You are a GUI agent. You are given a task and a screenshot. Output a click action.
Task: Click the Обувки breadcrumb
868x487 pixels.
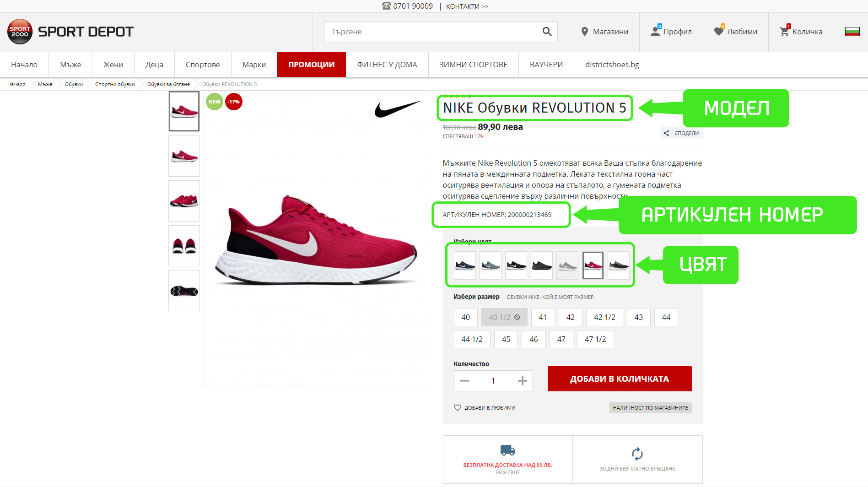pos(74,84)
